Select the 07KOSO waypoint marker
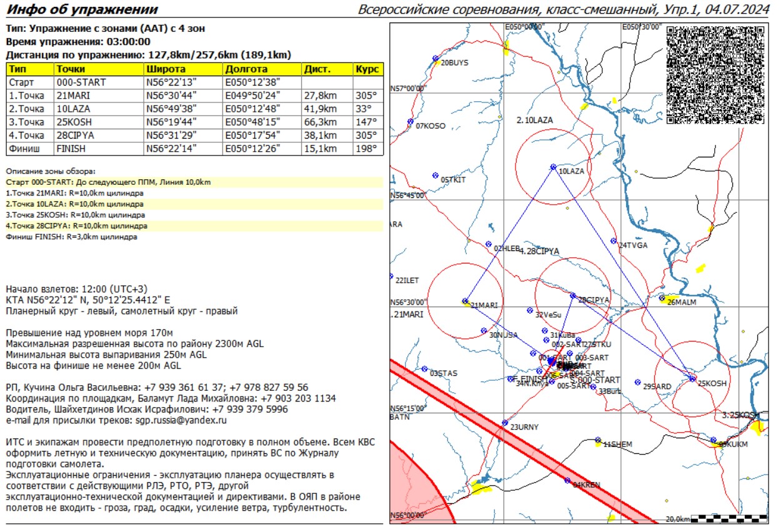Image resolution: width=781 pixels, height=532 pixels. click(x=410, y=122)
